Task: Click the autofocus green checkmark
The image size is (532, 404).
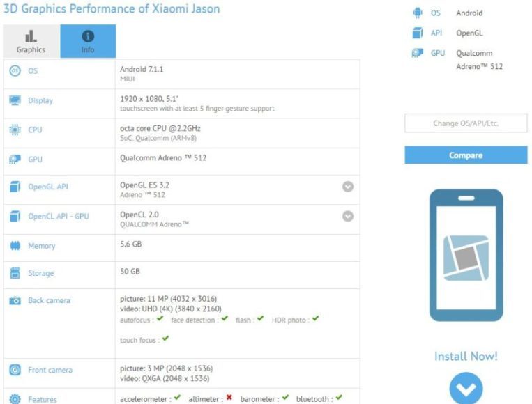Action: coord(160,318)
